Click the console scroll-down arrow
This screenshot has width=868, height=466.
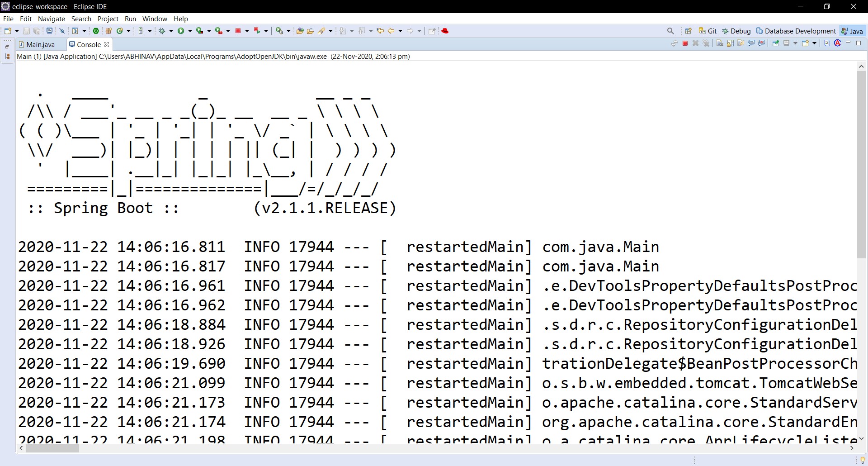[861, 438]
